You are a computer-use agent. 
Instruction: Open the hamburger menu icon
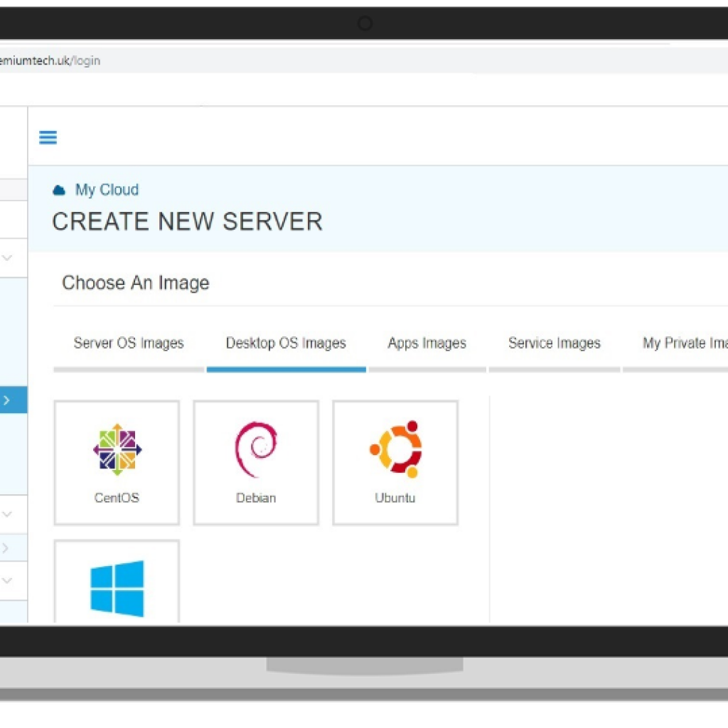pyautogui.click(x=48, y=137)
